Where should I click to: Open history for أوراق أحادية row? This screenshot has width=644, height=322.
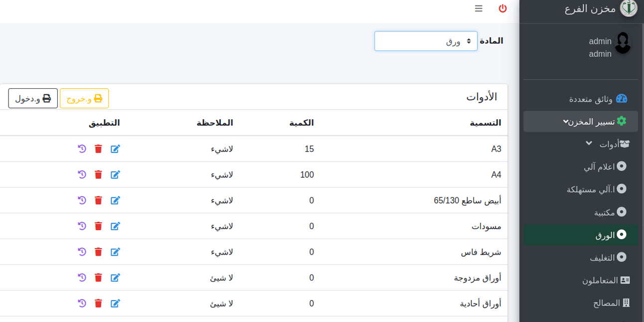click(82, 304)
